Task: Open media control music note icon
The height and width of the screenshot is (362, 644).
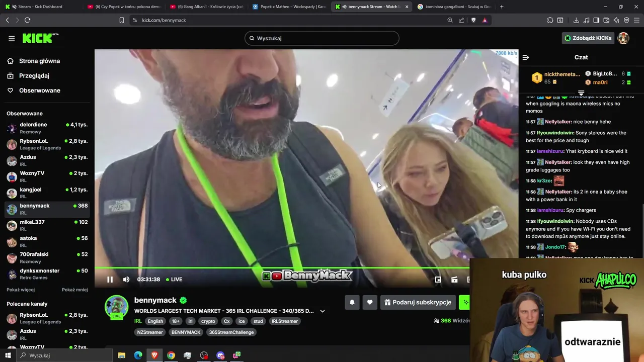Action: click(586, 20)
